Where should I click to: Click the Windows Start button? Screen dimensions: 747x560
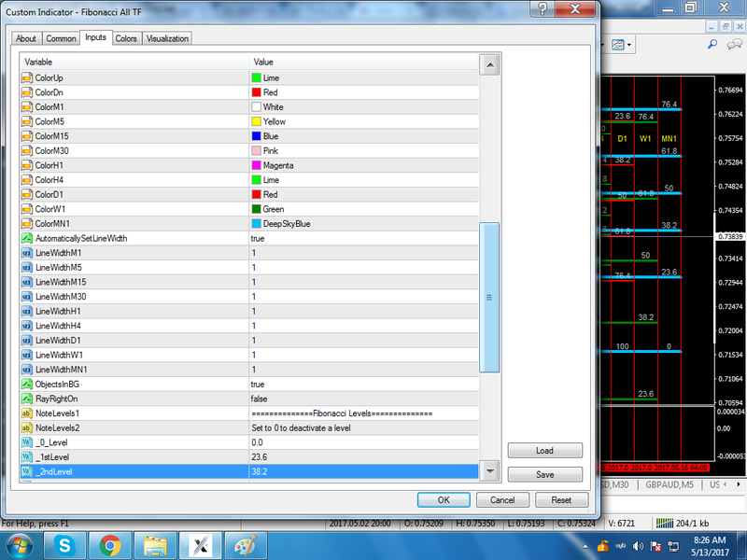20,545
